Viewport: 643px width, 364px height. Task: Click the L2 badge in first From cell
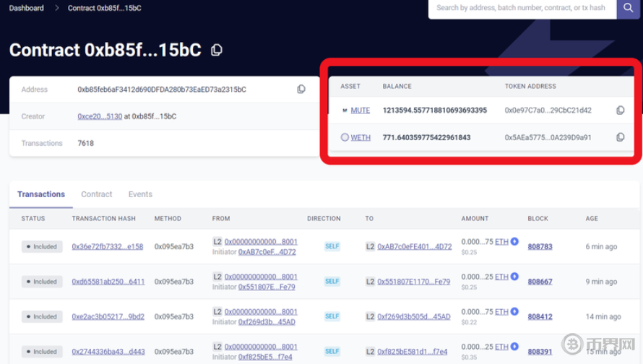(217, 242)
